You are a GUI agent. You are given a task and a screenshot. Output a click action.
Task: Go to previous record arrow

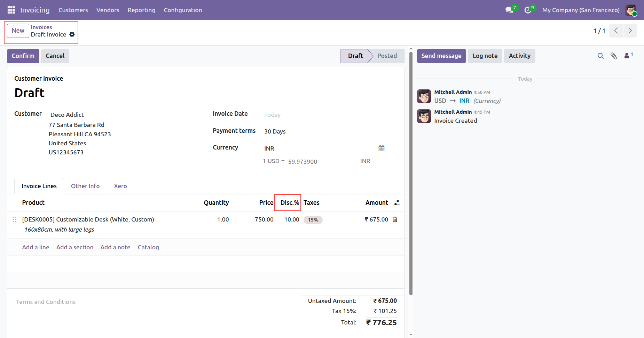tap(616, 31)
